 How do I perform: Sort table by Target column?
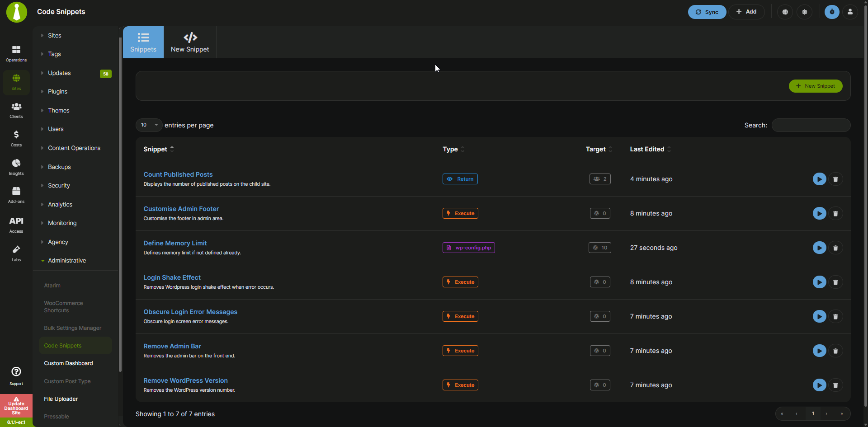[x=599, y=149]
